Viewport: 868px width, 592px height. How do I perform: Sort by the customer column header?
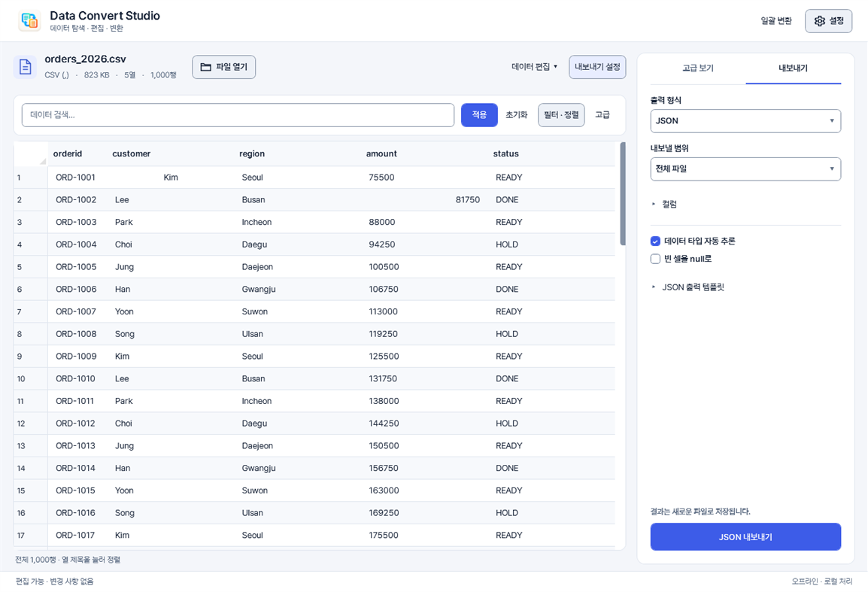131,154
